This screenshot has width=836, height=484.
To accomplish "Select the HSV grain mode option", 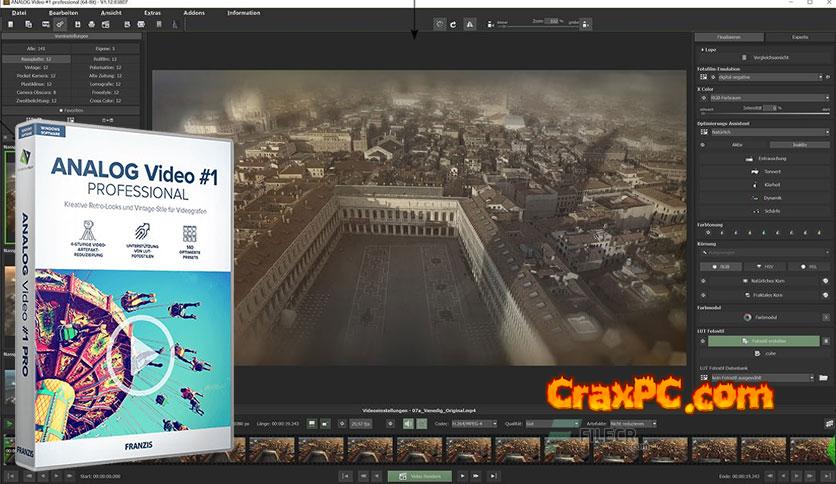I will pos(765,268).
